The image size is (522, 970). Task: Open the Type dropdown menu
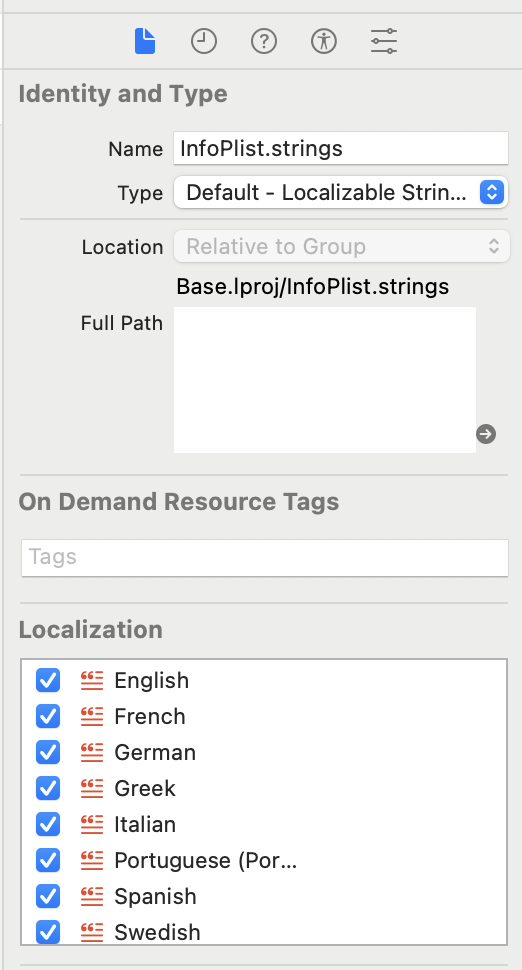coord(341,192)
